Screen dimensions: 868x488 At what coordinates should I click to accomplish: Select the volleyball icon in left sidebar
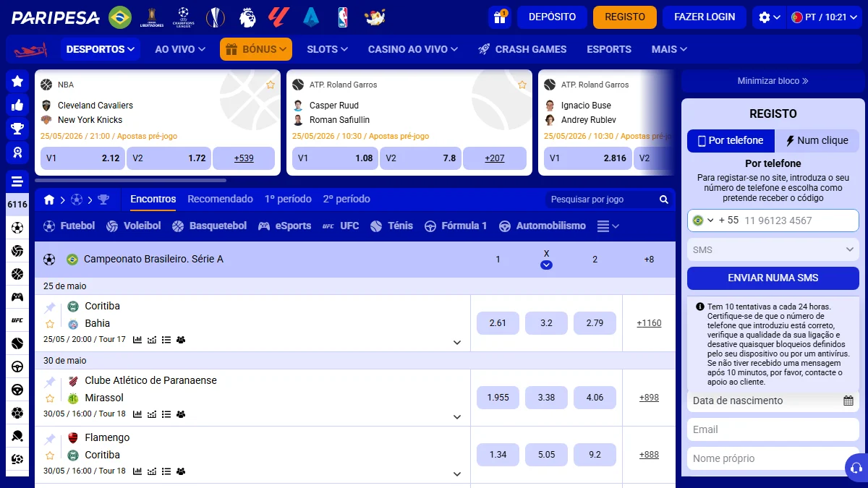(x=17, y=251)
